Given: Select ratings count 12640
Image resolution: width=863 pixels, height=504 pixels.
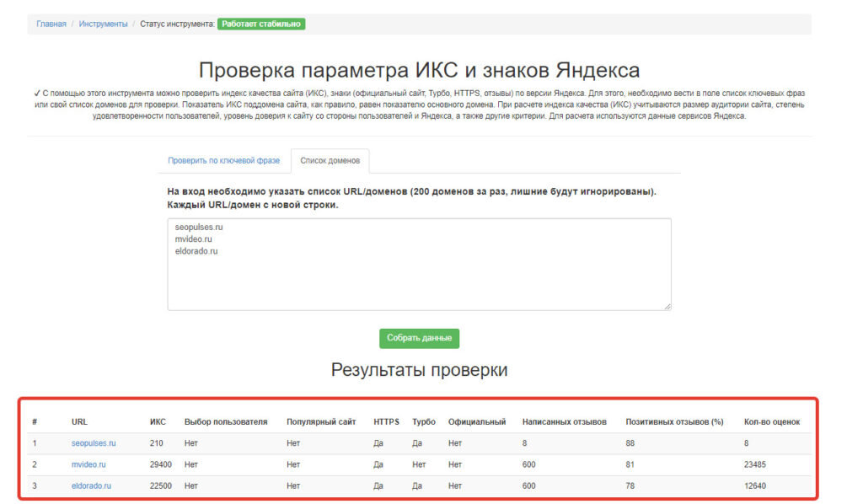Looking at the screenshot, I should tap(754, 485).
